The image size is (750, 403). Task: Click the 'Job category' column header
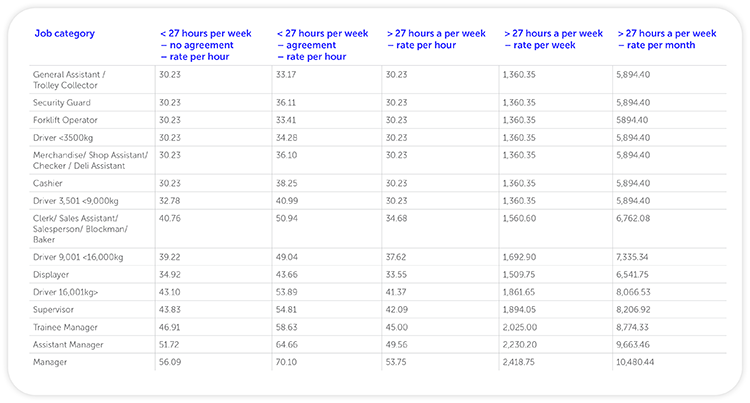63,33
